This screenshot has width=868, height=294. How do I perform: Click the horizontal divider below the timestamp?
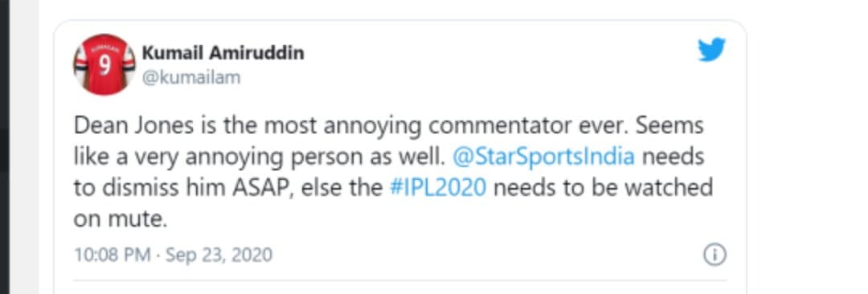tap(399, 280)
